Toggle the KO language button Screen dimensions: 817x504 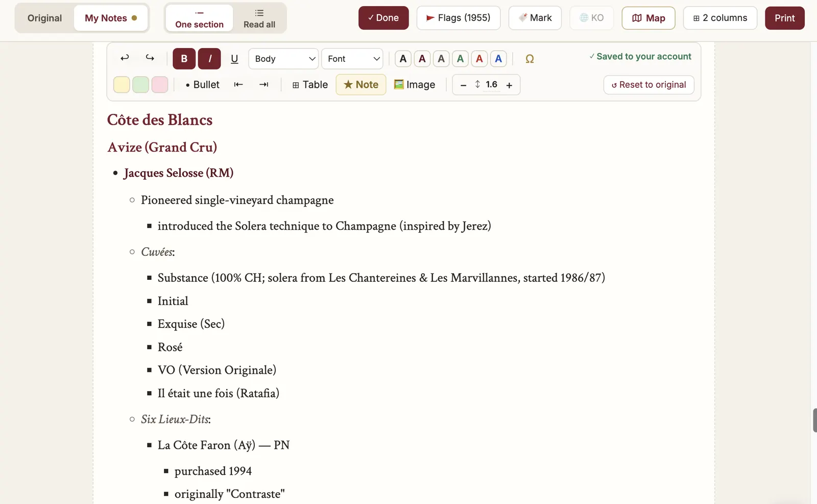coord(591,18)
